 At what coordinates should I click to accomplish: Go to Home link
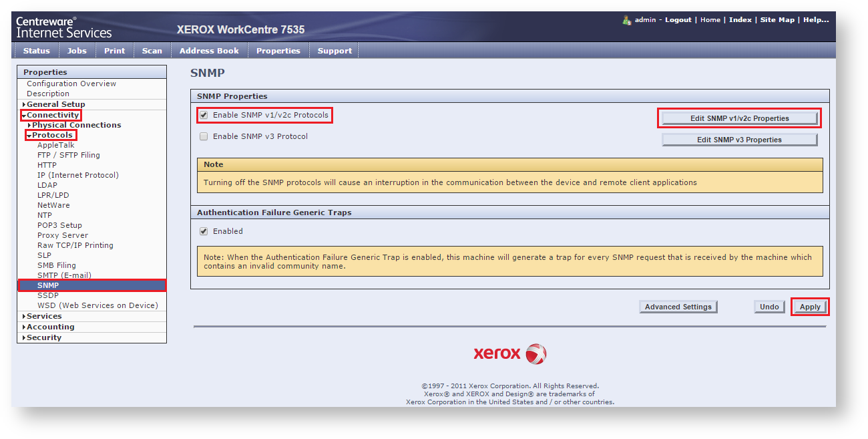click(710, 20)
